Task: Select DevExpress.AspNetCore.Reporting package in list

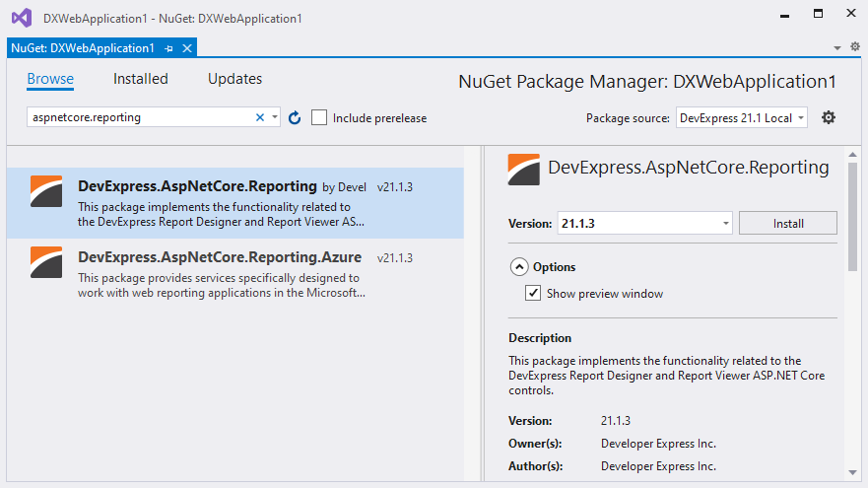Action: click(x=235, y=203)
